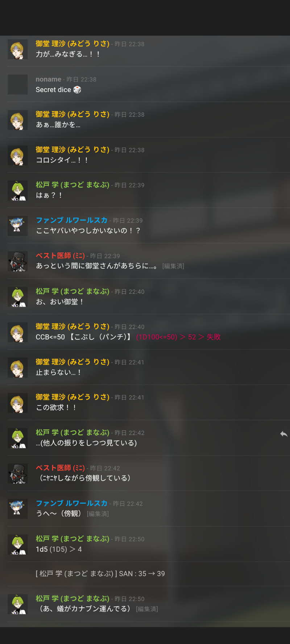Click the SAN : 35 → 39 status line
The image size is (290, 644).
100,574
